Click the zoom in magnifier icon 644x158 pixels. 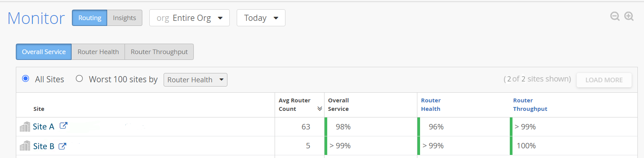pyautogui.click(x=629, y=16)
